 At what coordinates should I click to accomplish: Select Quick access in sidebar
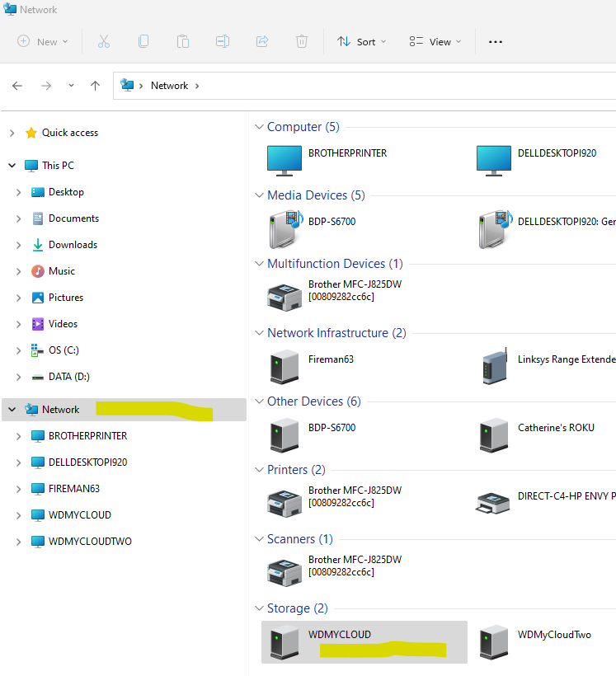(x=70, y=133)
